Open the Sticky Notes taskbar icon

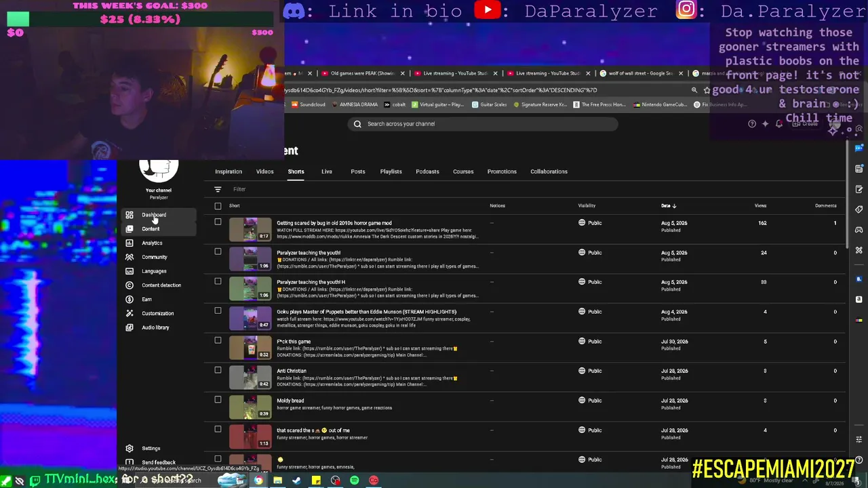[x=316, y=481]
